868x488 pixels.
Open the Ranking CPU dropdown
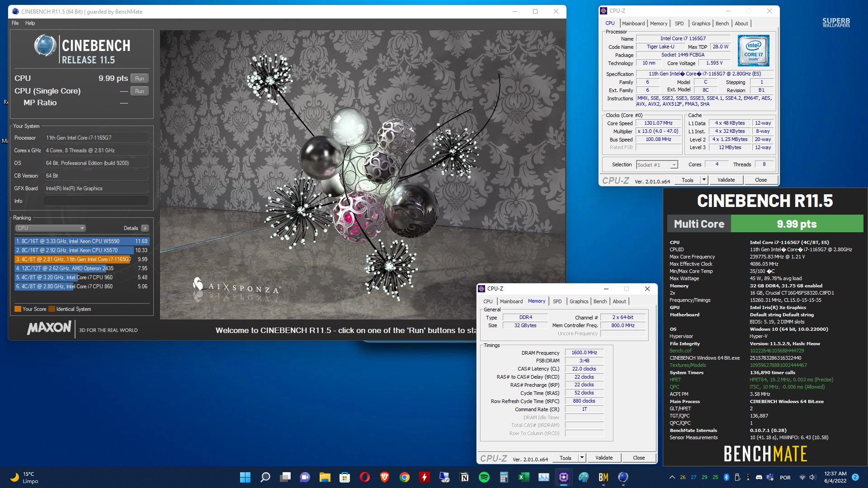click(x=50, y=228)
